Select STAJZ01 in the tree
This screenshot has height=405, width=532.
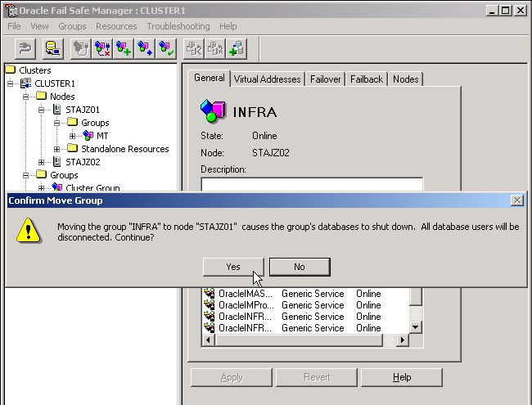pyautogui.click(x=83, y=110)
